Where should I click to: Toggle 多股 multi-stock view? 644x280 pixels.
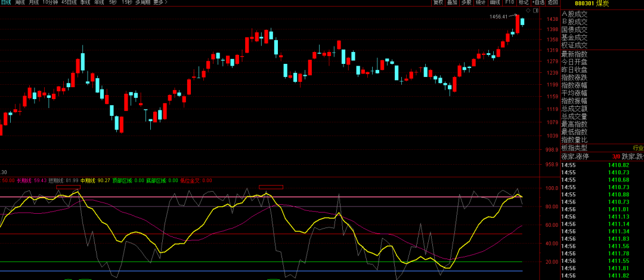coord(466,2)
